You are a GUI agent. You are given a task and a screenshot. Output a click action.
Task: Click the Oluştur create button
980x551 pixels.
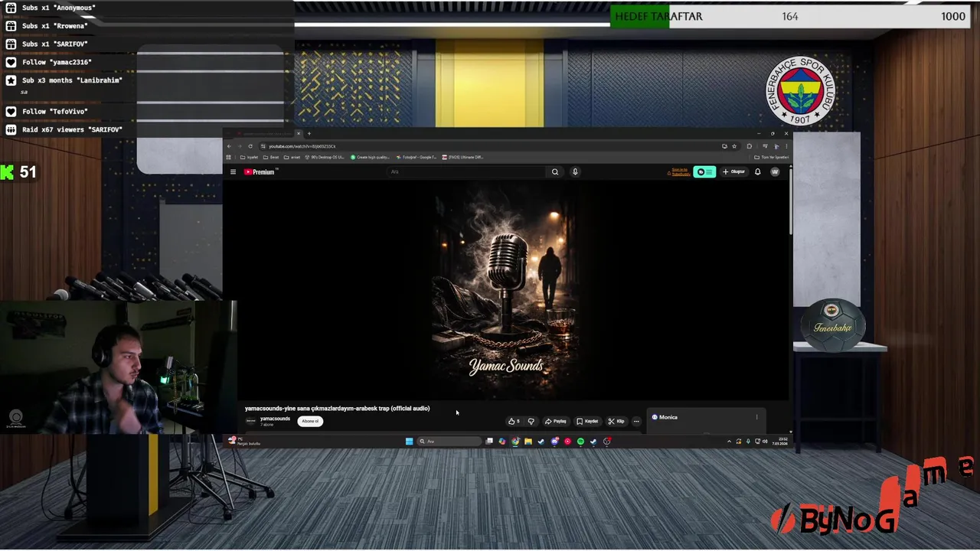click(733, 171)
